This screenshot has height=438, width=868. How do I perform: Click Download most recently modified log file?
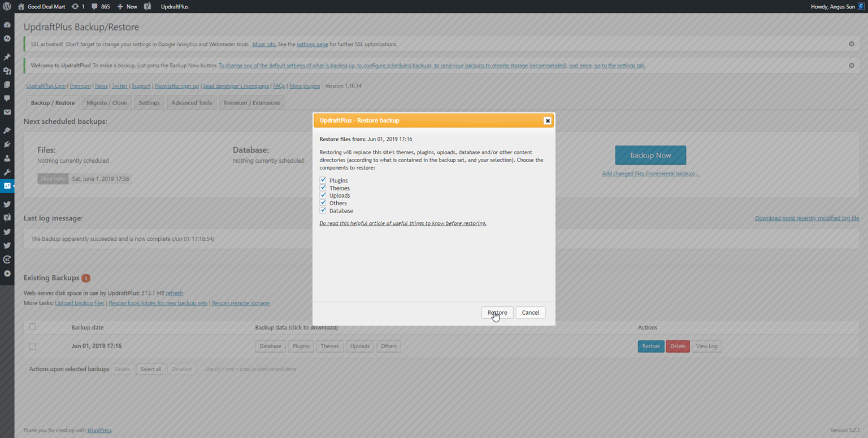point(807,218)
